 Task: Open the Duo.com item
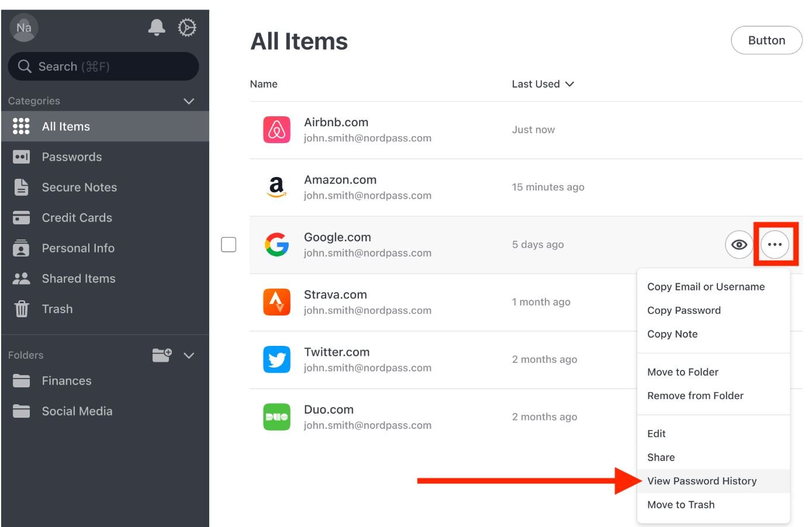click(329, 410)
